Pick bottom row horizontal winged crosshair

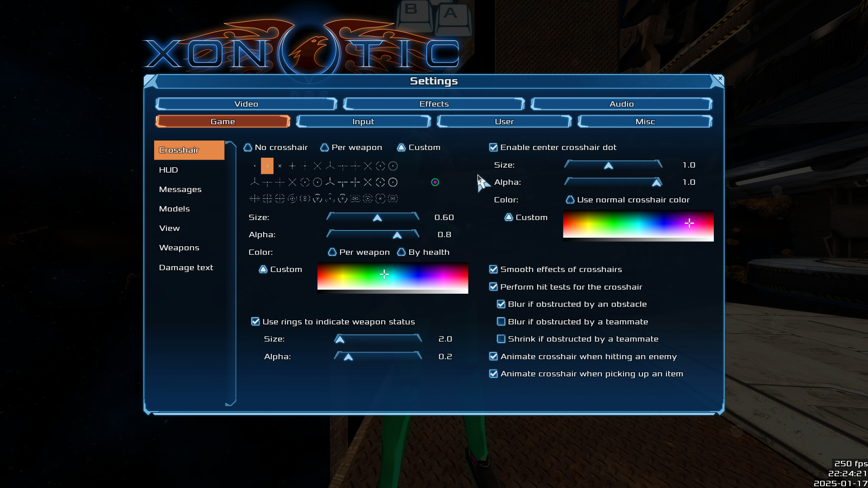(x=355, y=198)
